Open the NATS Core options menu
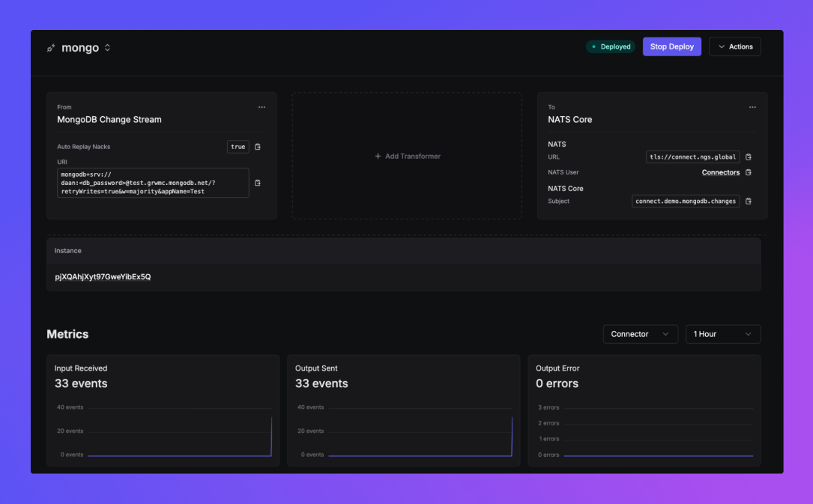The width and height of the screenshot is (813, 504). [752, 107]
